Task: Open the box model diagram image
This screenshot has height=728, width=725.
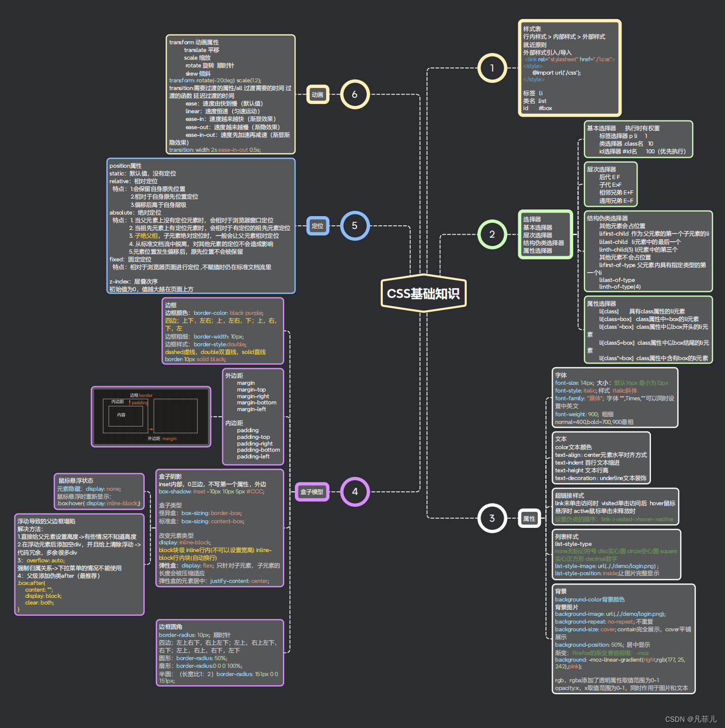Action: (x=151, y=417)
